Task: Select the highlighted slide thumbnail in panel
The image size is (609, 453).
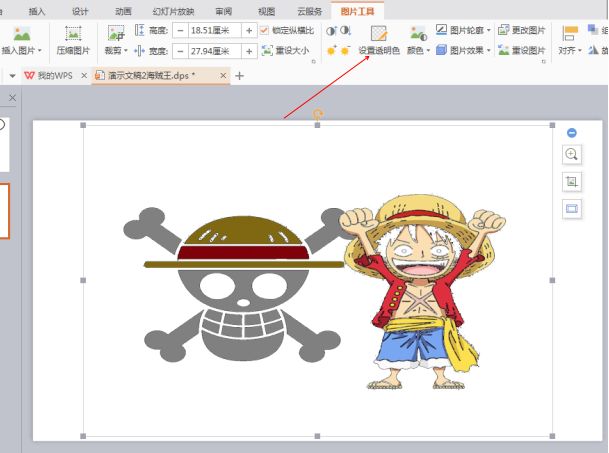Action: tap(4, 211)
